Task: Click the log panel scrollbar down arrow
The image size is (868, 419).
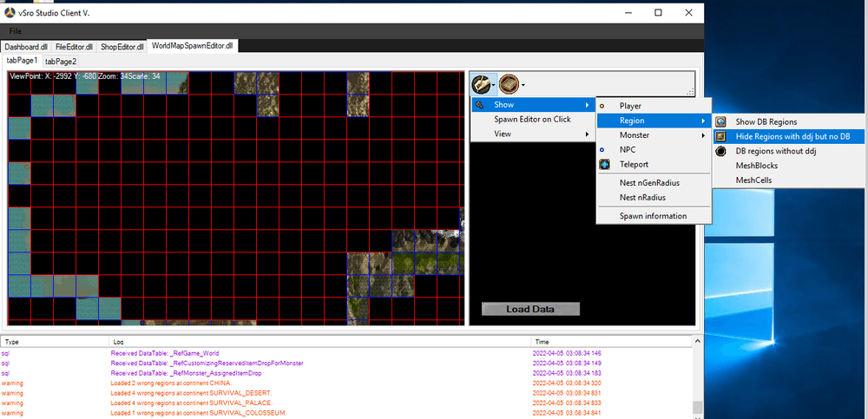Action: [x=697, y=413]
